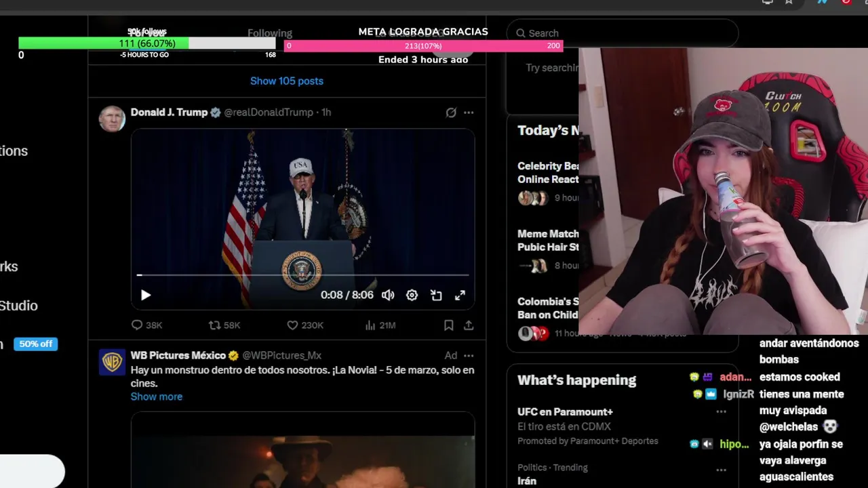Image resolution: width=868 pixels, height=488 pixels.
Task: Open WB Pictures México avatar
Action: [x=112, y=362]
